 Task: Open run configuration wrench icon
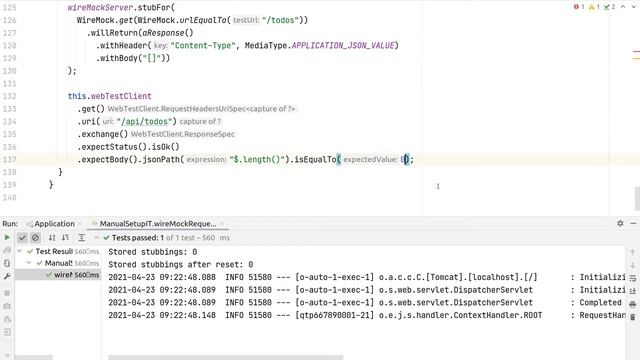7,276
